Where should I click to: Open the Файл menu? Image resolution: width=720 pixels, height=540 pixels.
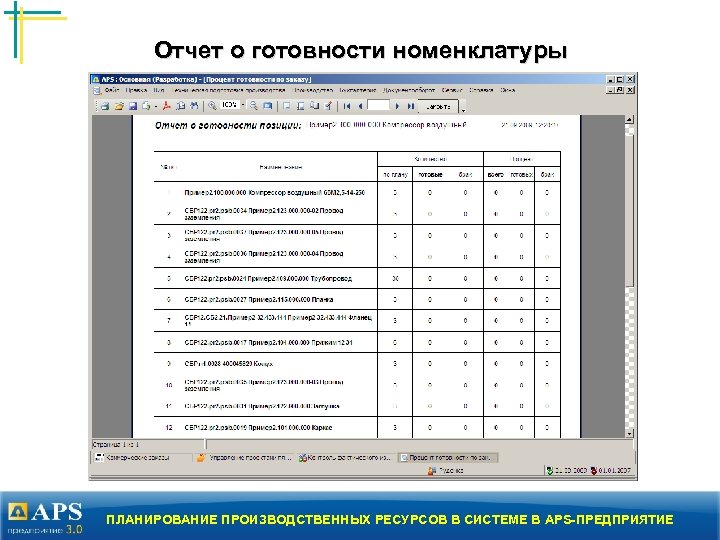(112, 90)
